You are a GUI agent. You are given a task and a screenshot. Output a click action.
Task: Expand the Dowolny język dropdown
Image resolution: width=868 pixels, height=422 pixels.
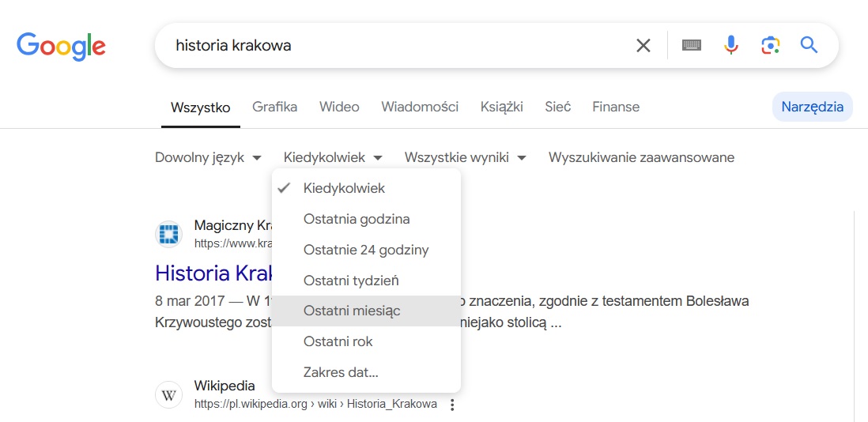[208, 157]
